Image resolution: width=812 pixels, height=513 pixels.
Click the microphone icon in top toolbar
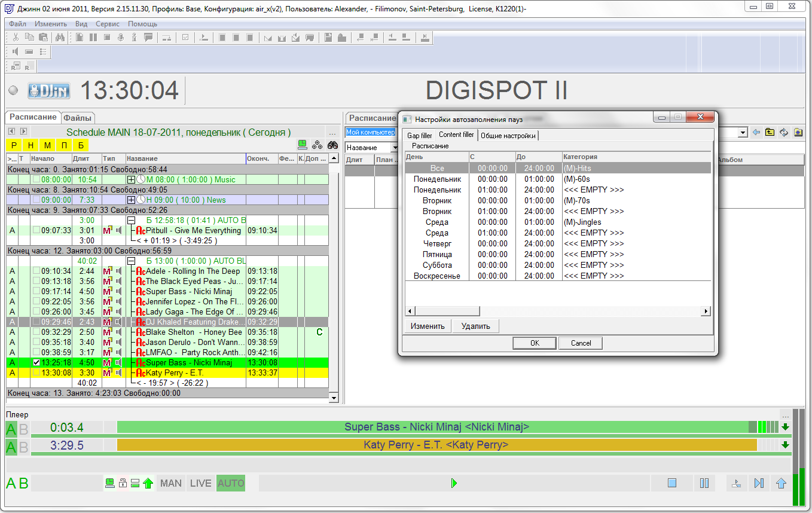pyautogui.click(x=120, y=37)
